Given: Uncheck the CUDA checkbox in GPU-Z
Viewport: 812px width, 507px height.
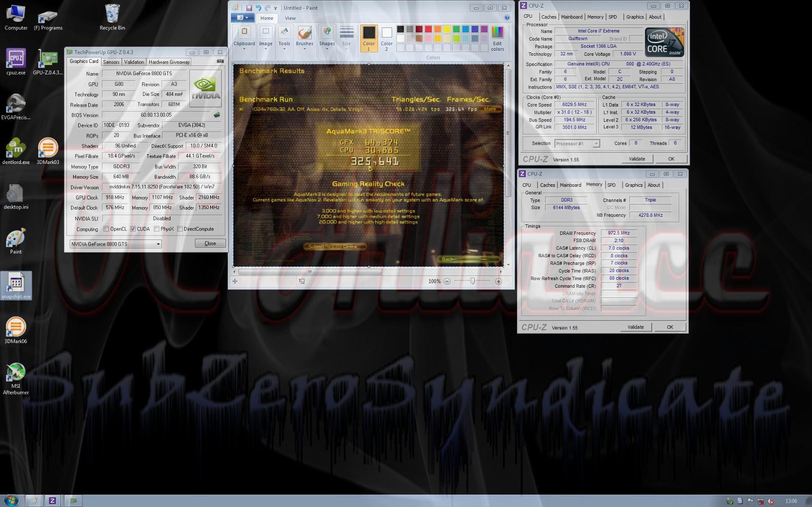Looking at the screenshot, I should [x=133, y=229].
